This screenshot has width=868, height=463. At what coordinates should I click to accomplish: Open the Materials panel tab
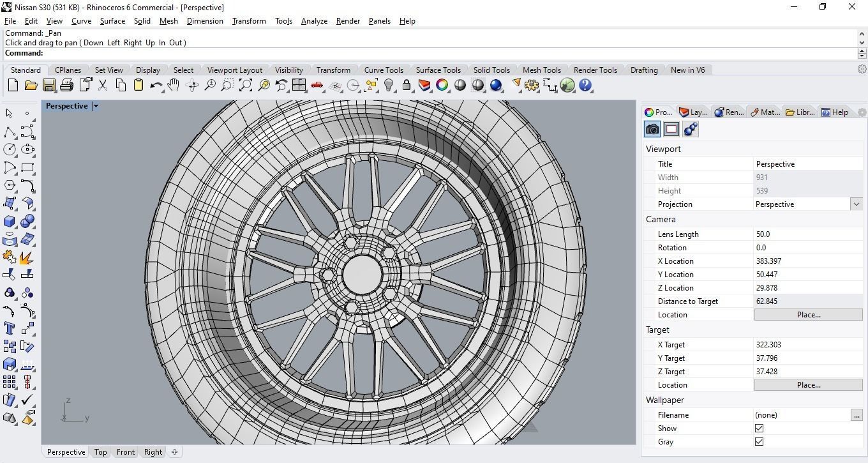click(x=765, y=112)
